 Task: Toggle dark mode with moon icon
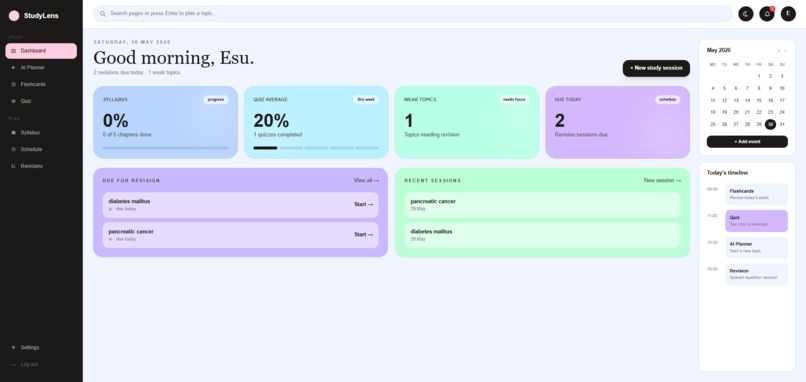(x=745, y=14)
